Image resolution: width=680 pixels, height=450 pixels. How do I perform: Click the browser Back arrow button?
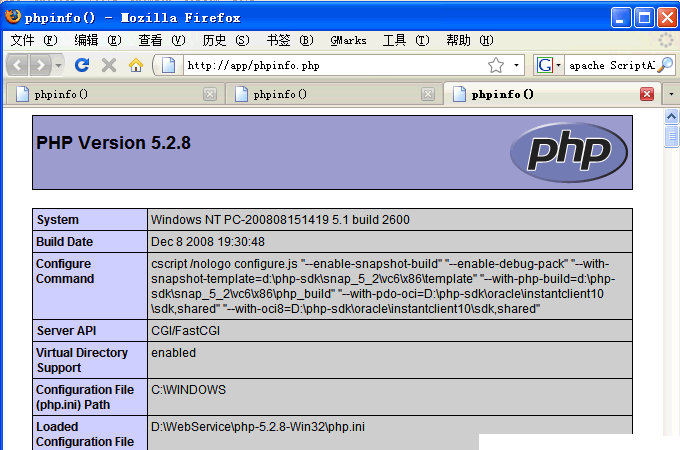[x=18, y=65]
